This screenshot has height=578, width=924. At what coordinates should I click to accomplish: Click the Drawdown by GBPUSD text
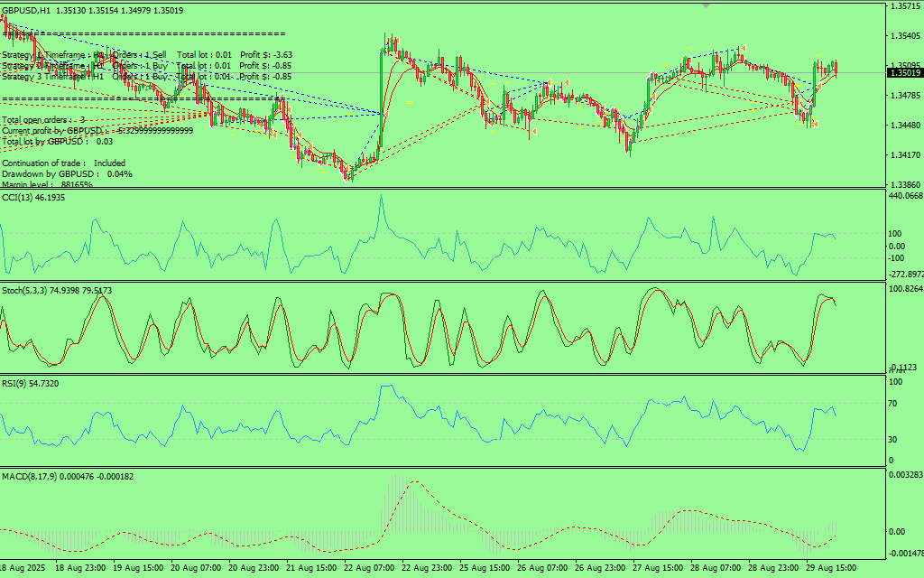tap(67, 173)
